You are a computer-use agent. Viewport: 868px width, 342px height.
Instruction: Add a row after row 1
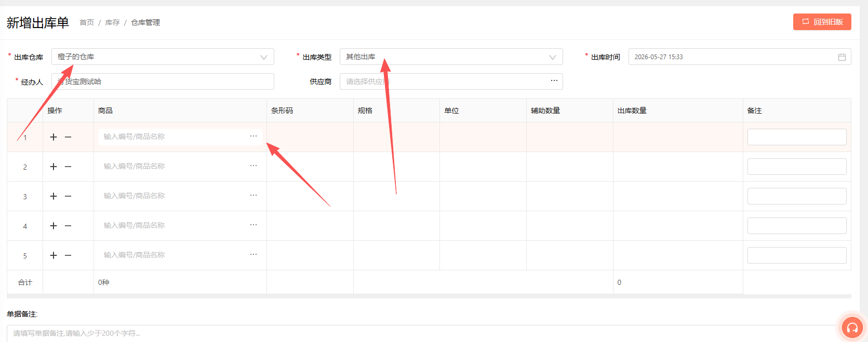[x=54, y=137]
